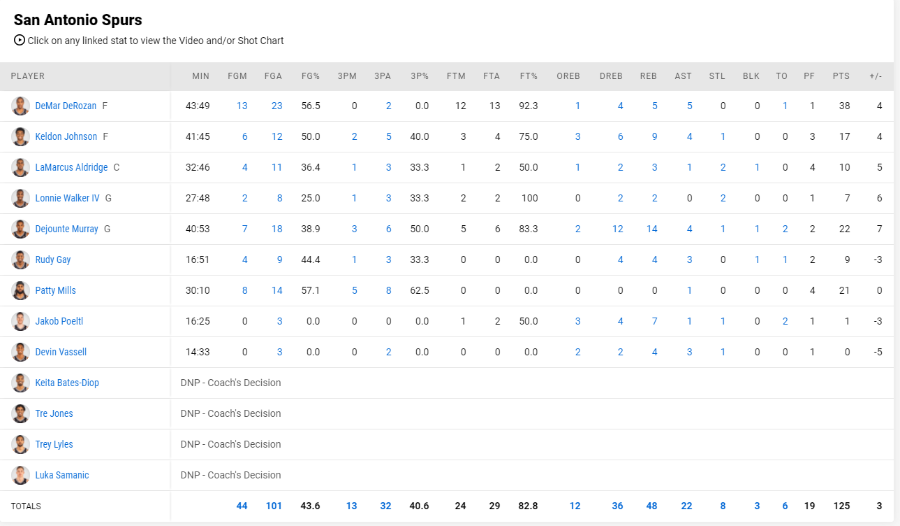View Dejounte Murray's 14 total rebounds
The image size is (900, 526).
point(652,229)
